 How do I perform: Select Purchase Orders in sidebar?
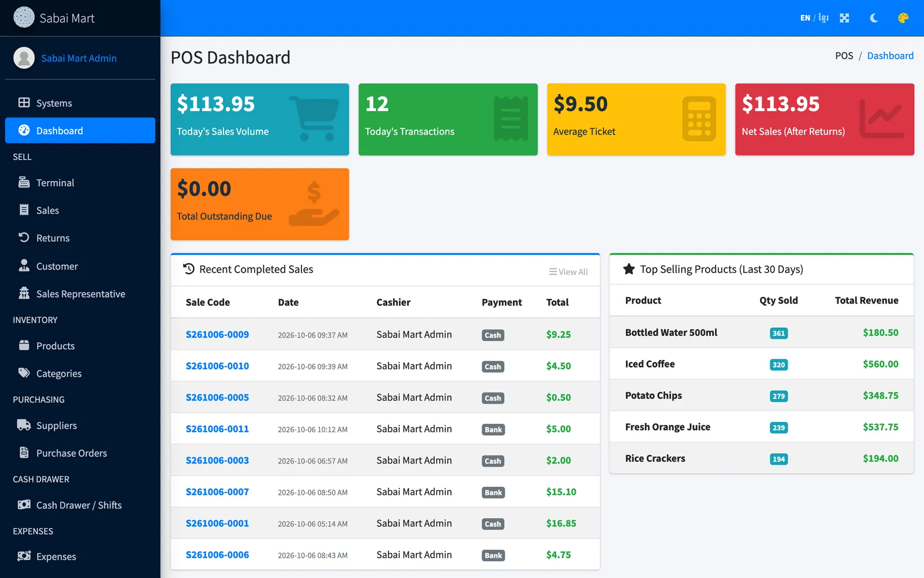[80, 453]
